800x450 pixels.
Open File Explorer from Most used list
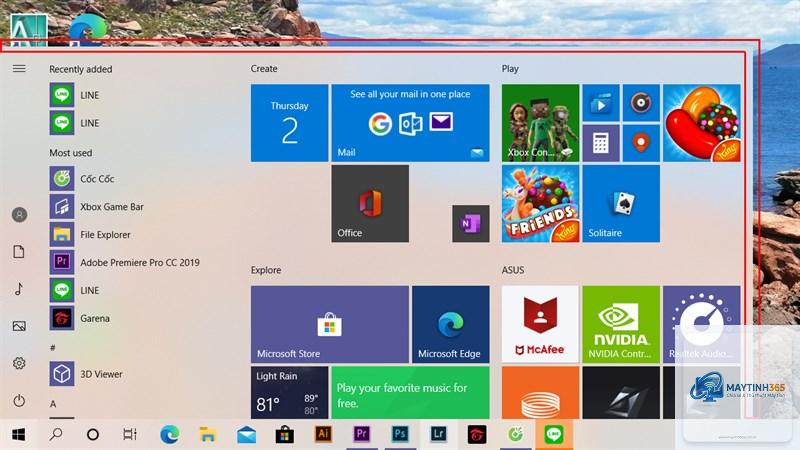138,235
